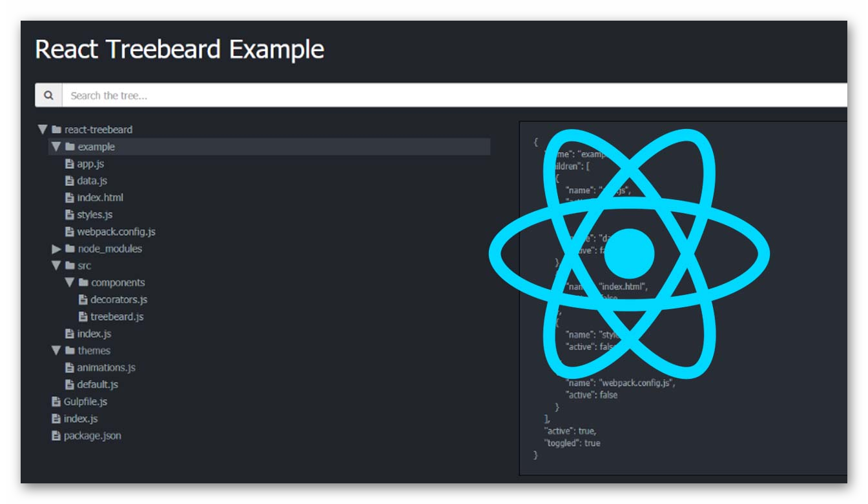Screen dimensions: 868x504
Task: Click the decorators.js file icon
Action: 83,299
